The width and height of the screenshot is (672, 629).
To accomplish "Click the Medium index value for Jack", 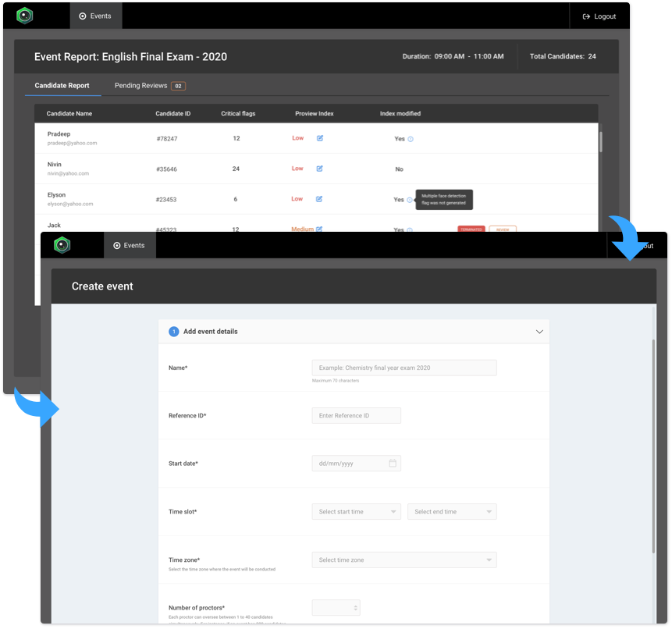I will pos(303,229).
